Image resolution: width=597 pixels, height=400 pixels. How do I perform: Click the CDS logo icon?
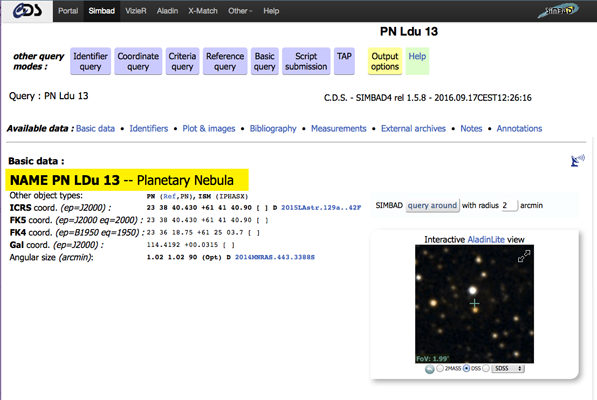[x=27, y=11]
